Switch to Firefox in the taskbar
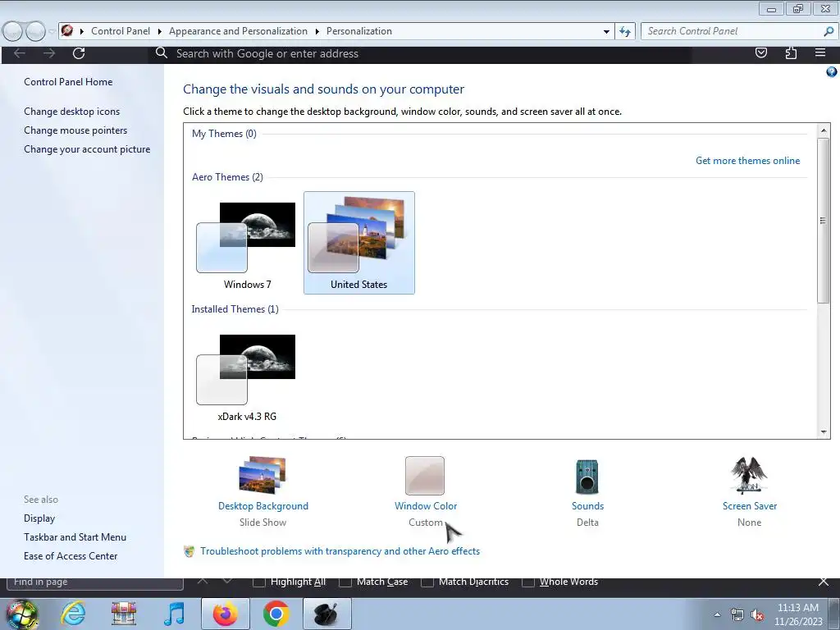Viewport: 840px width, 630px height. click(225, 614)
